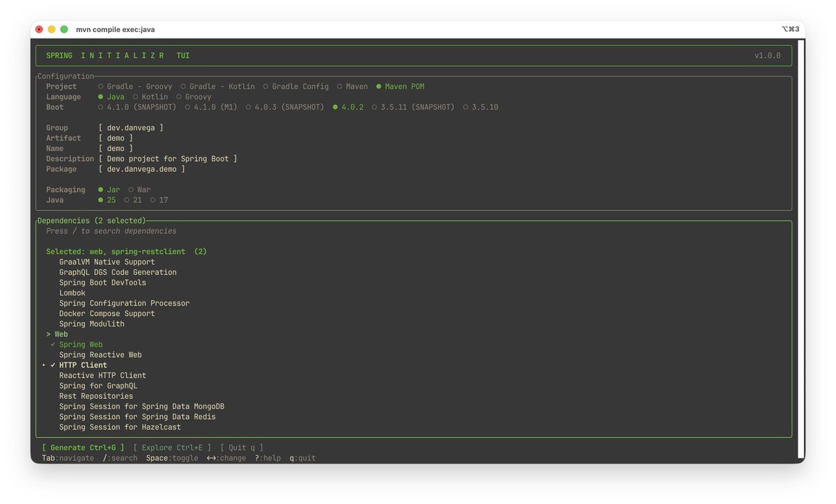This screenshot has height=504, width=836.
Task: Click the Explore Ctrl+E button
Action: 172,448
